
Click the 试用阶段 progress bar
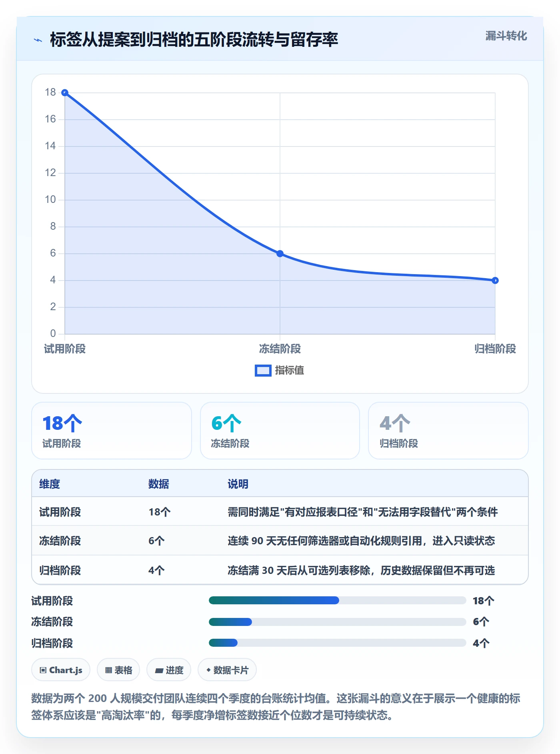click(x=337, y=600)
